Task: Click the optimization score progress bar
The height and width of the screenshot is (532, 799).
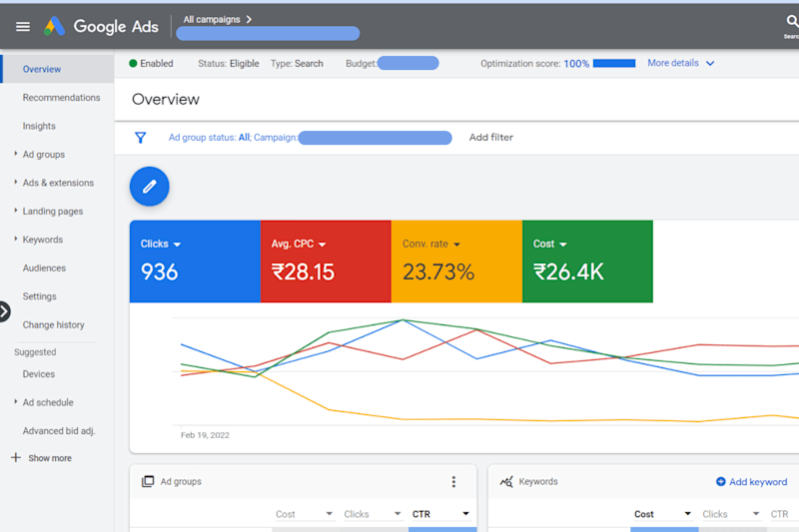Action: coord(614,63)
